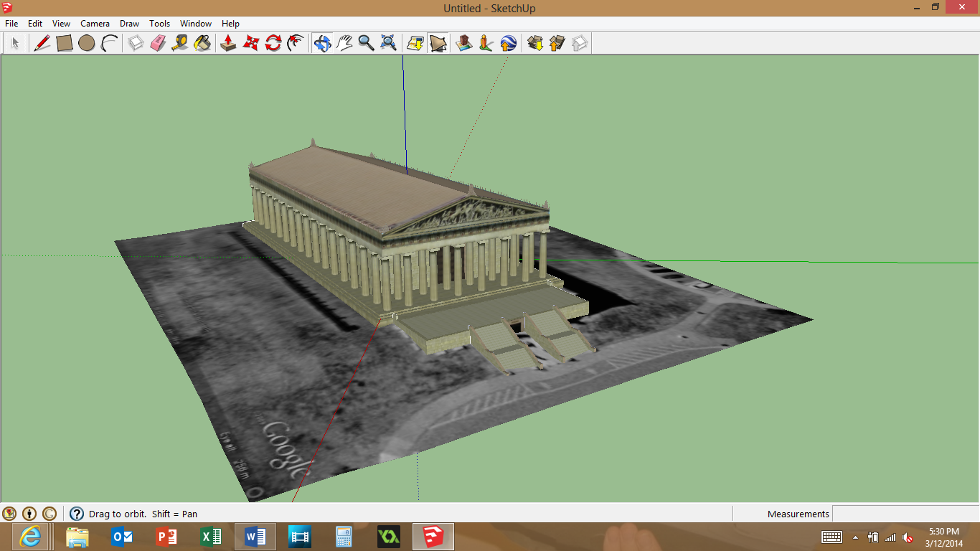Screen dimensions: 980x551
Task: Click inside the Measurements field
Action: [x=904, y=514]
